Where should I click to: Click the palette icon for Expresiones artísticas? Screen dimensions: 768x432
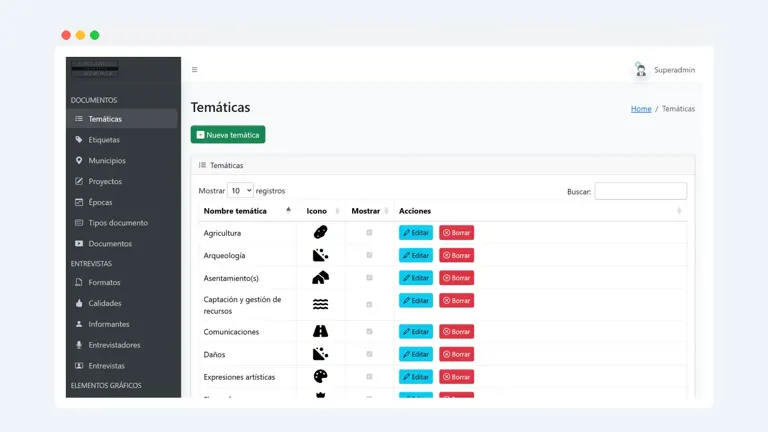[x=320, y=376]
